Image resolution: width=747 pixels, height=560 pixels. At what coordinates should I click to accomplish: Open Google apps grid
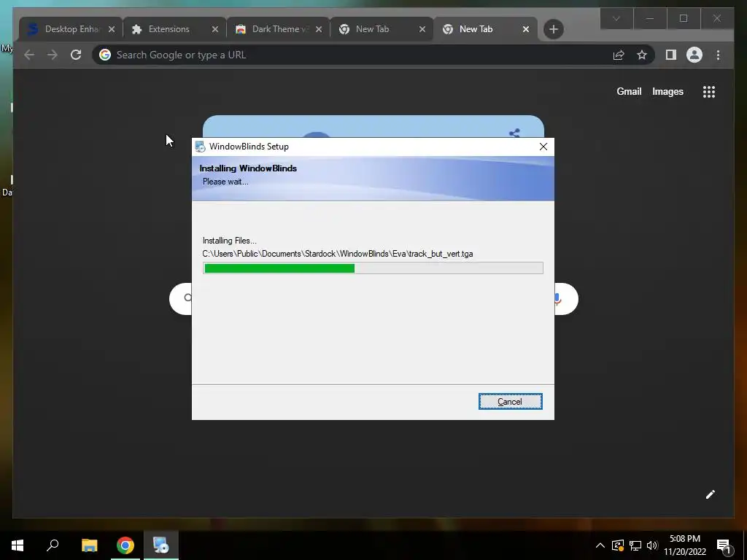[x=709, y=91]
